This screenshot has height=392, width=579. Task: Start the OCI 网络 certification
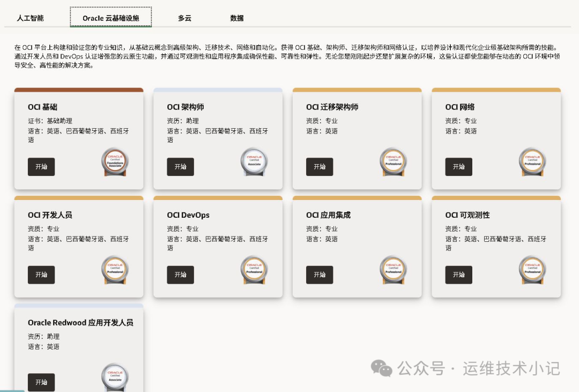(458, 167)
